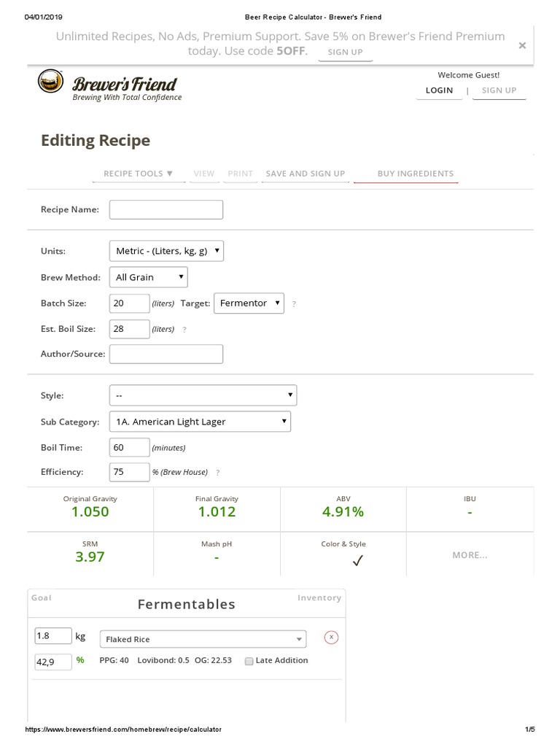The image size is (560, 747).
Task: Click the Est. Boil Size field
Action: click(130, 329)
